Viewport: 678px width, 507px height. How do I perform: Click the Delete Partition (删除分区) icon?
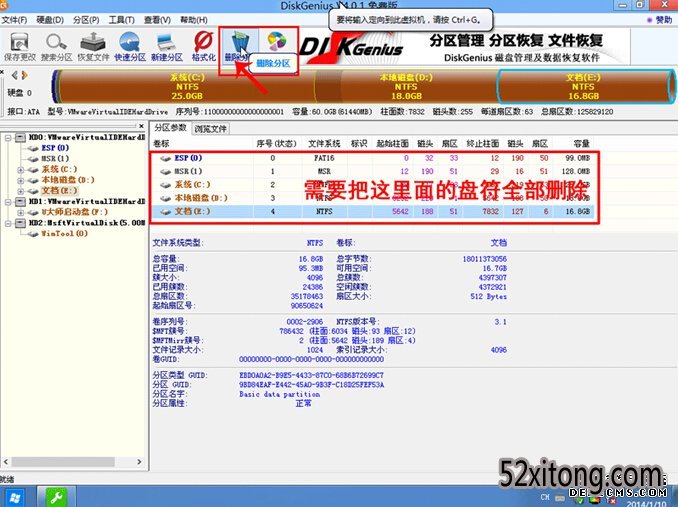click(239, 46)
